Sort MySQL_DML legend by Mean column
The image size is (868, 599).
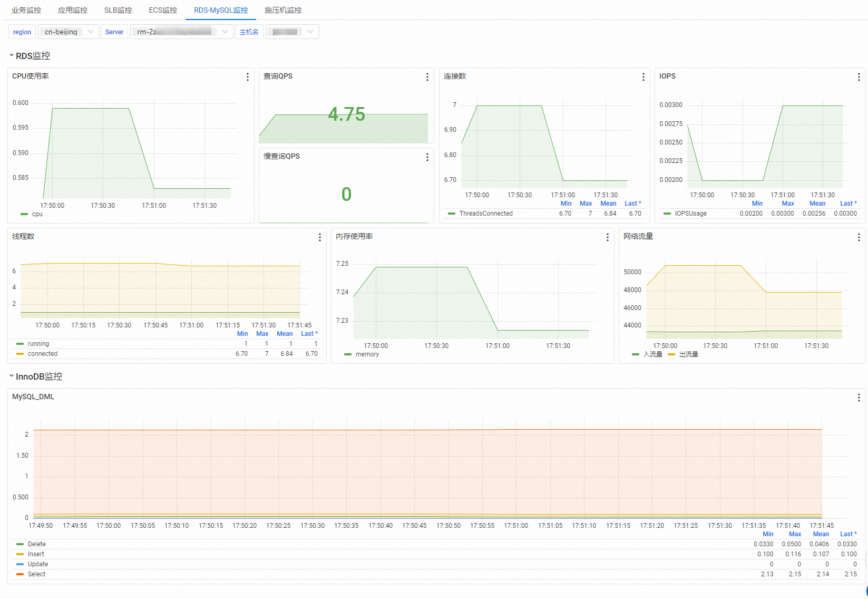coord(821,534)
